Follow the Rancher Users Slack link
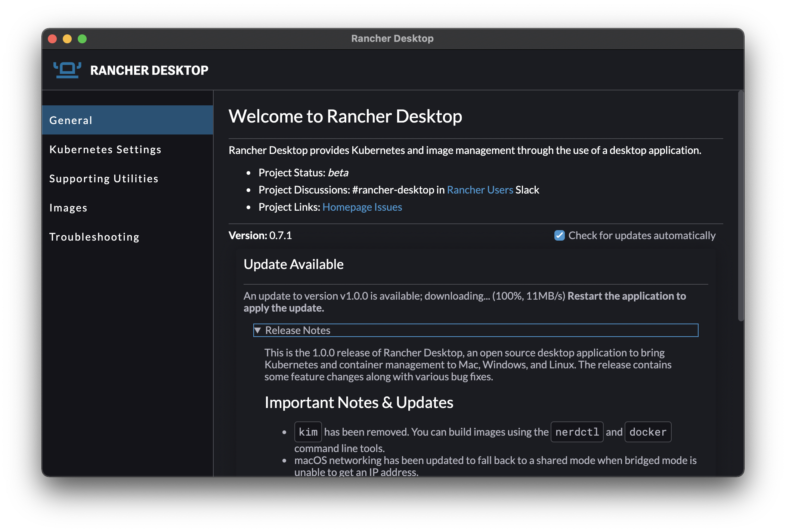The height and width of the screenshot is (532, 786). 480,190
